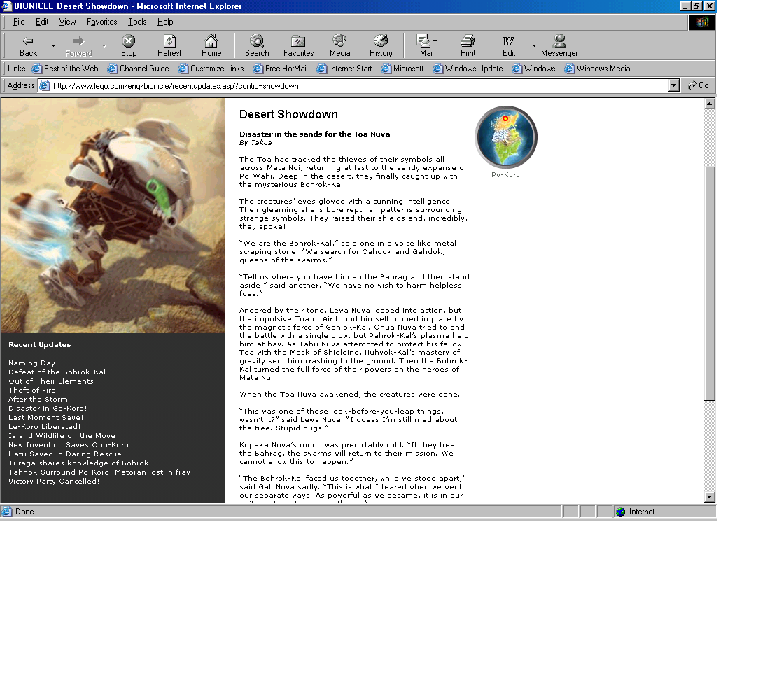Open New Invention Saves Onu-Koro update
Image resolution: width=770 pixels, height=700 pixels.
coord(69,445)
